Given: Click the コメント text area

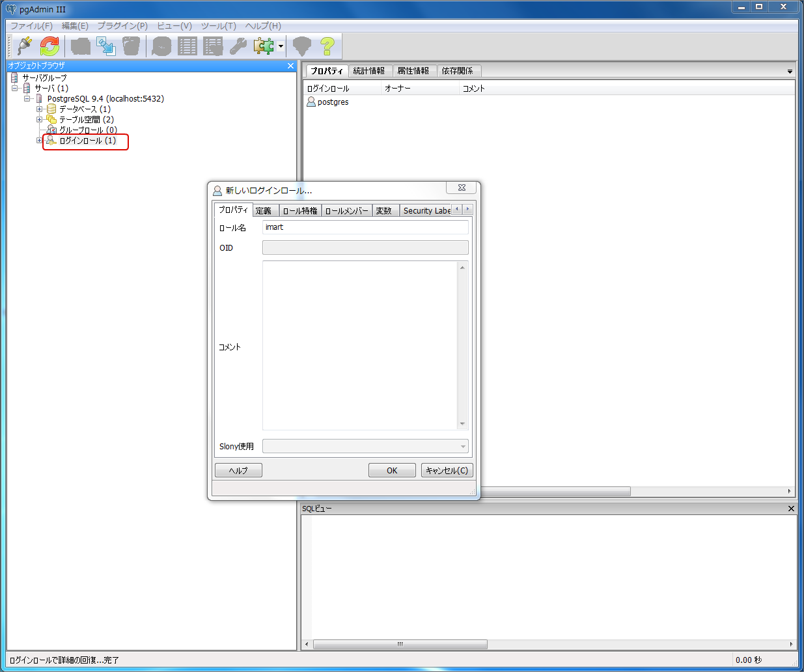Looking at the screenshot, I should [x=360, y=345].
